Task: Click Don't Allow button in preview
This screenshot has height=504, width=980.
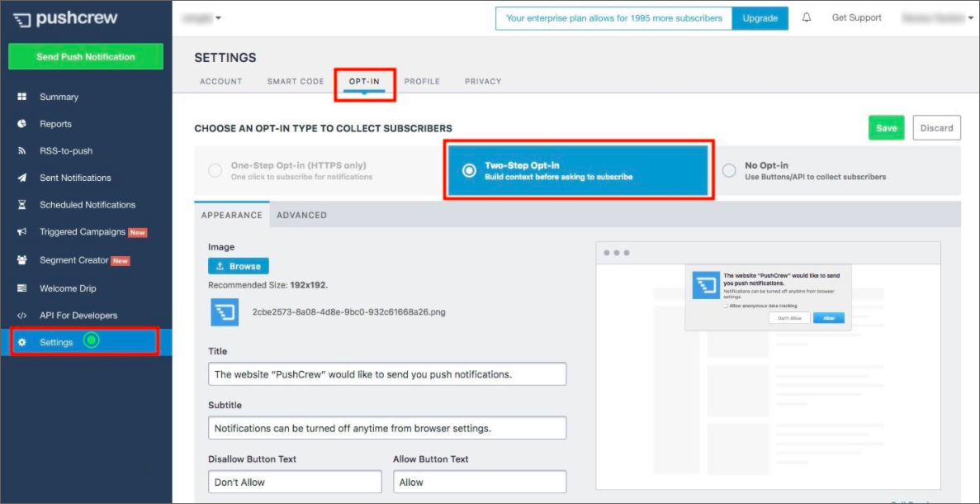Action: tap(788, 317)
